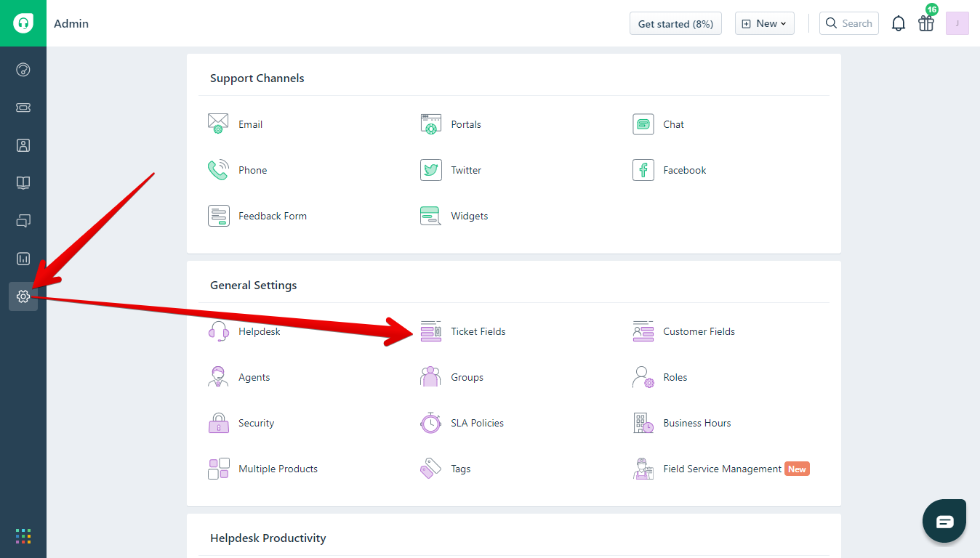
Task: Expand the New dropdown button
Action: 764,23
